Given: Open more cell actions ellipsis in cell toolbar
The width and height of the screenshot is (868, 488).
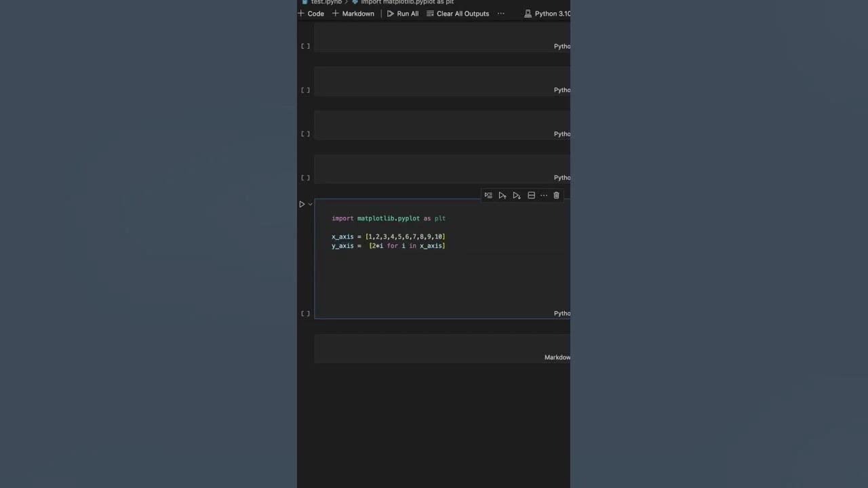Looking at the screenshot, I should (544, 195).
